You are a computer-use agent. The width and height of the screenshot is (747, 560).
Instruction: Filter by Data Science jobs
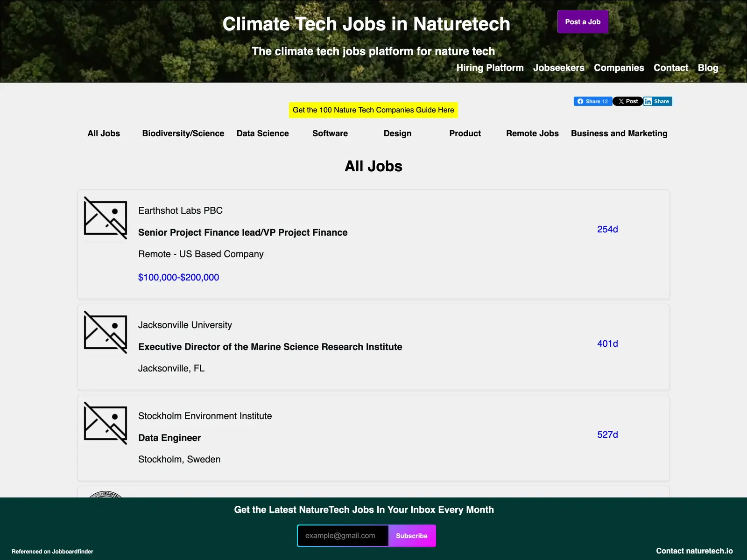point(263,133)
